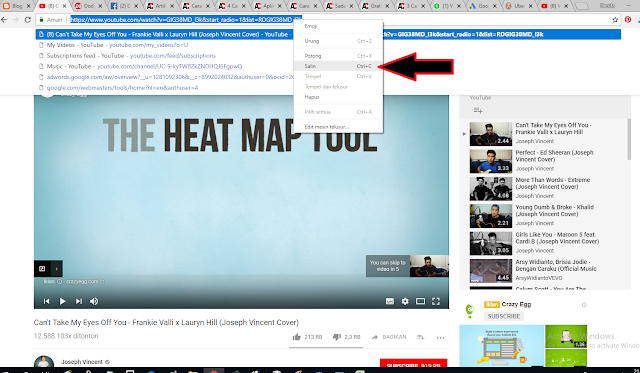
Task: Bookmark the page with the star icon
Action: 615,20
